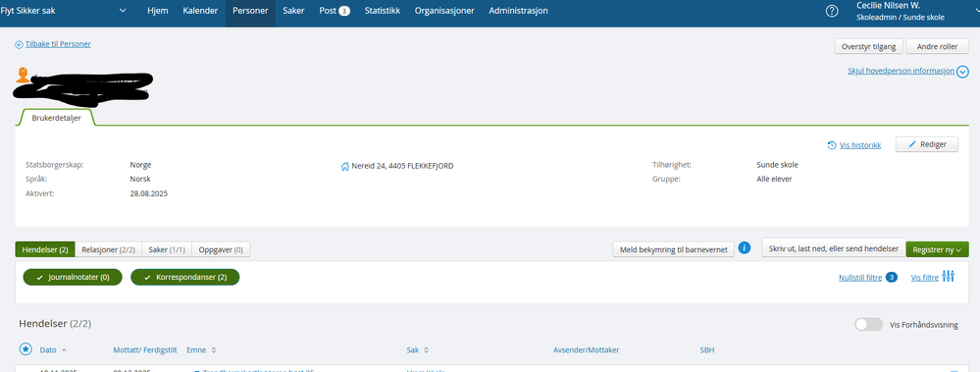Toggle the Korrespondanser (2) filter chip

point(185,277)
